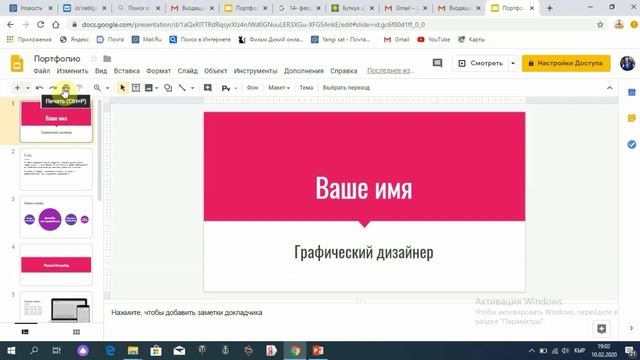Switch to grid view icon

[76, 332]
